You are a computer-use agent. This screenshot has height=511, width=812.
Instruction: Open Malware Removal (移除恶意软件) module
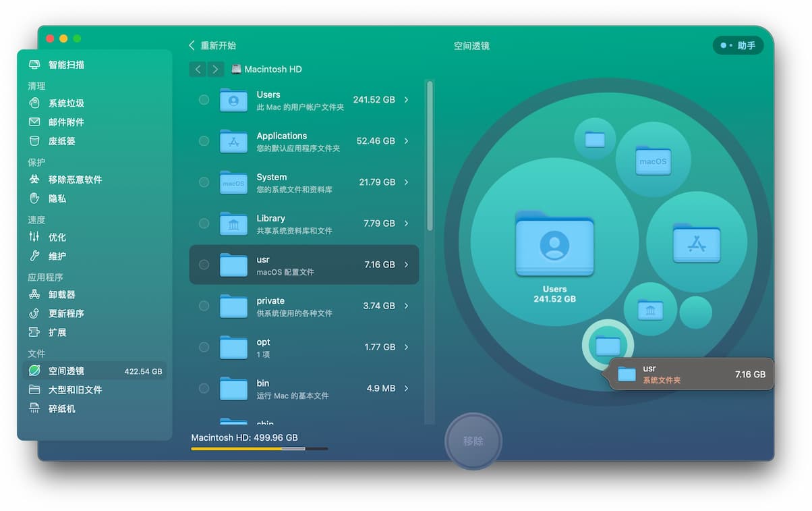[x=74, y=180]
